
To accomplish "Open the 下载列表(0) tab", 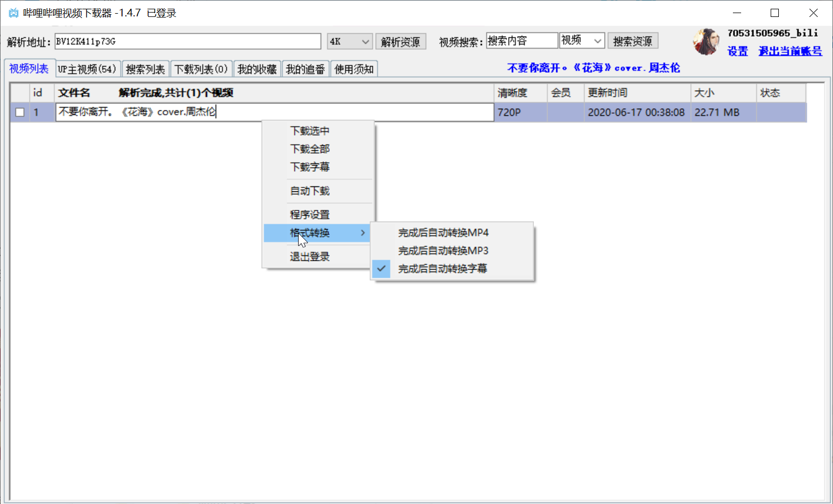I will [201, 69].
